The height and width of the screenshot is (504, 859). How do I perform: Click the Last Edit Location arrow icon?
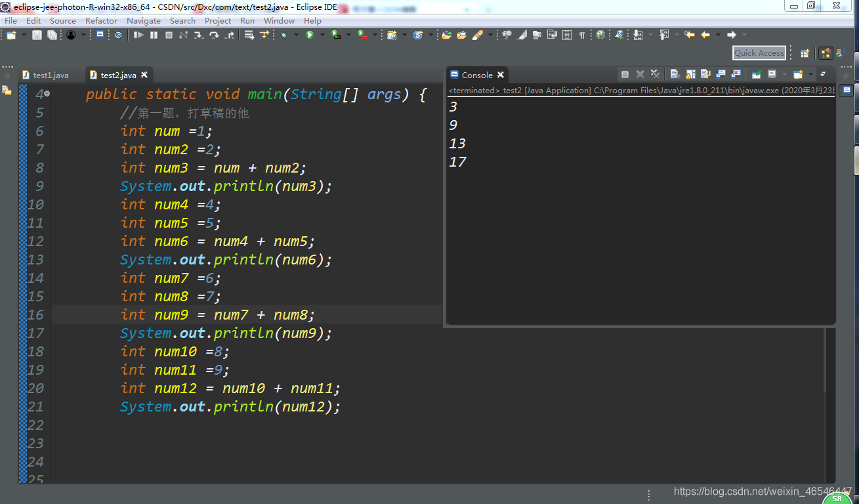pos(689,35)
